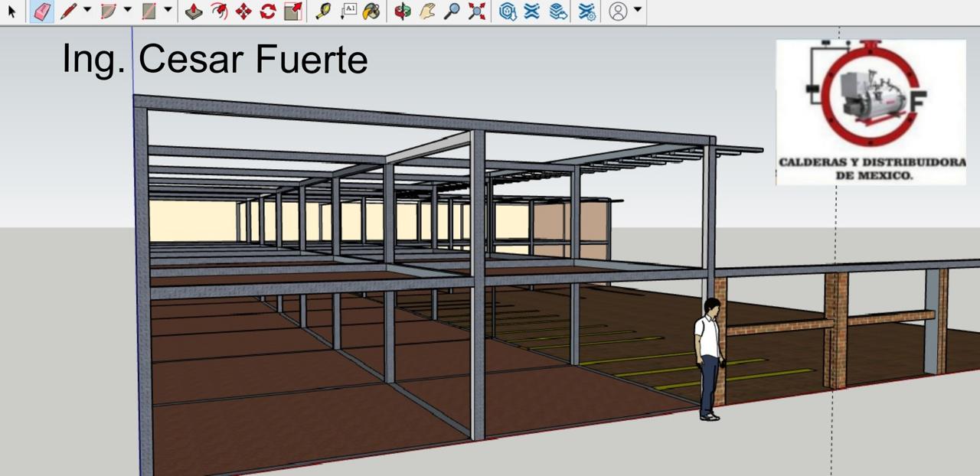Click the Zoom Extents tool
The image size is (980, 476).
(x=477, y=11)
